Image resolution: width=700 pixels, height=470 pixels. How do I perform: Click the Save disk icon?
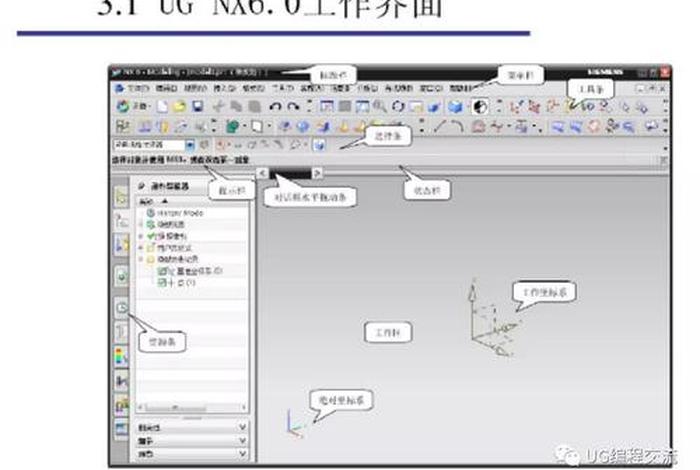point(197,107)
